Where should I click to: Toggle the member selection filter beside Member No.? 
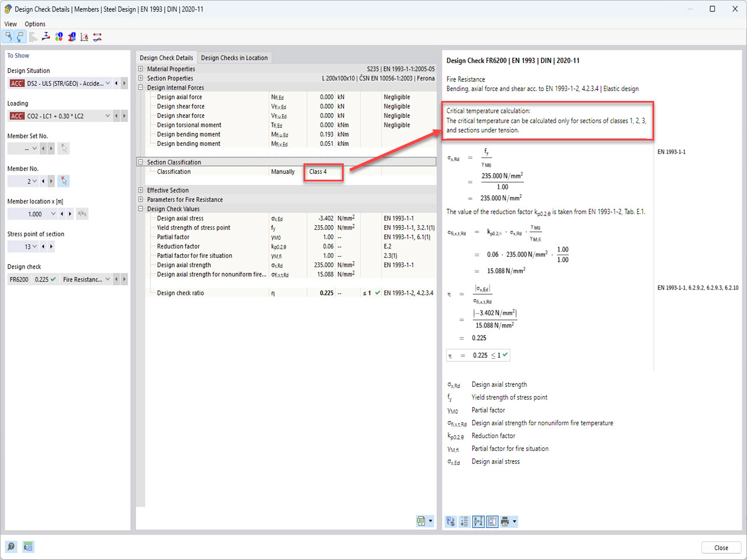64,181
